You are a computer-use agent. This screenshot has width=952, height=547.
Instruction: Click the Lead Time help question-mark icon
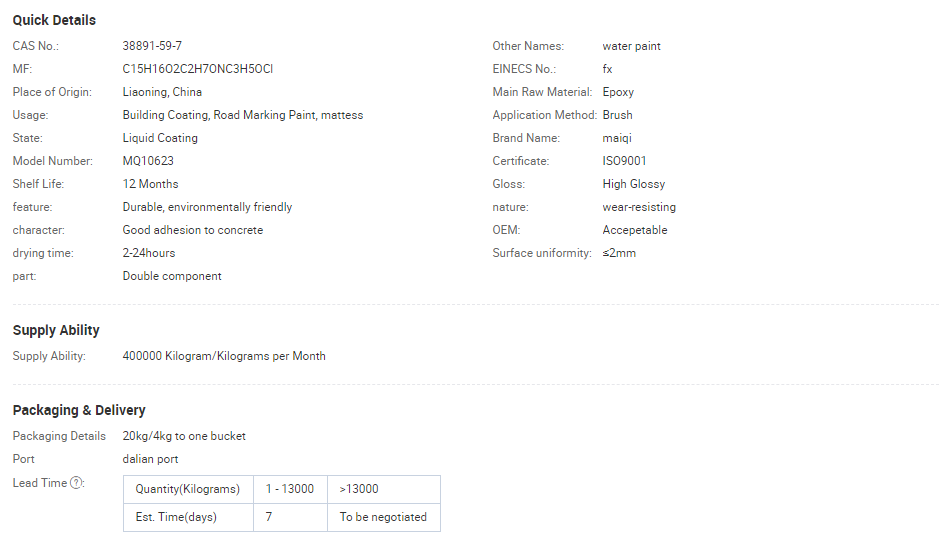[77, 483]
